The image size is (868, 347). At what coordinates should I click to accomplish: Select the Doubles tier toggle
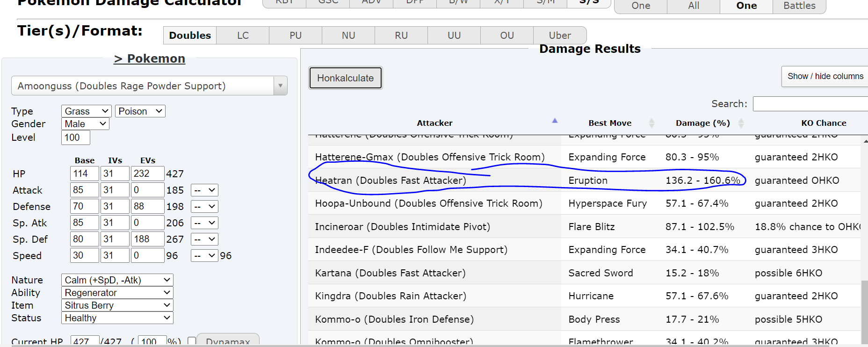click(190, 36)
